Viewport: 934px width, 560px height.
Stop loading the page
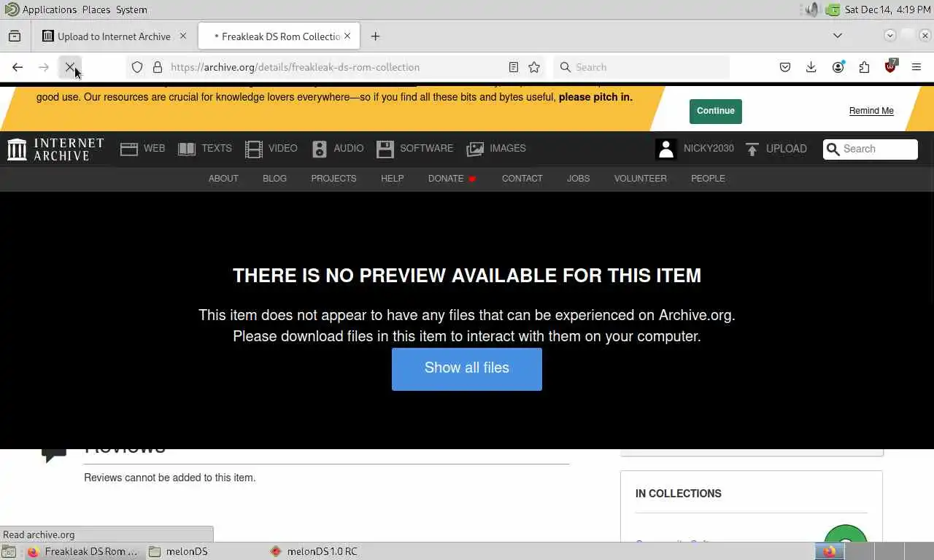tap(70, 67)
